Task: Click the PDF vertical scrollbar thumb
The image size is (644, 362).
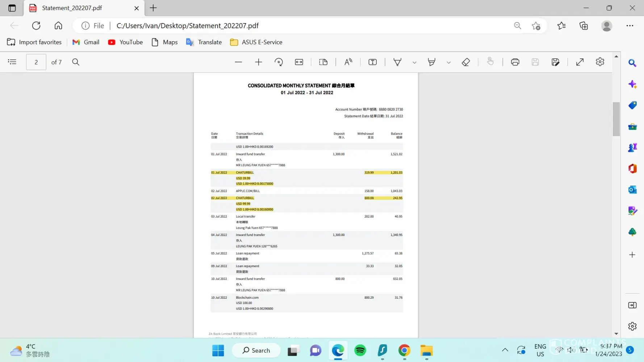Action: coord(616,119)
